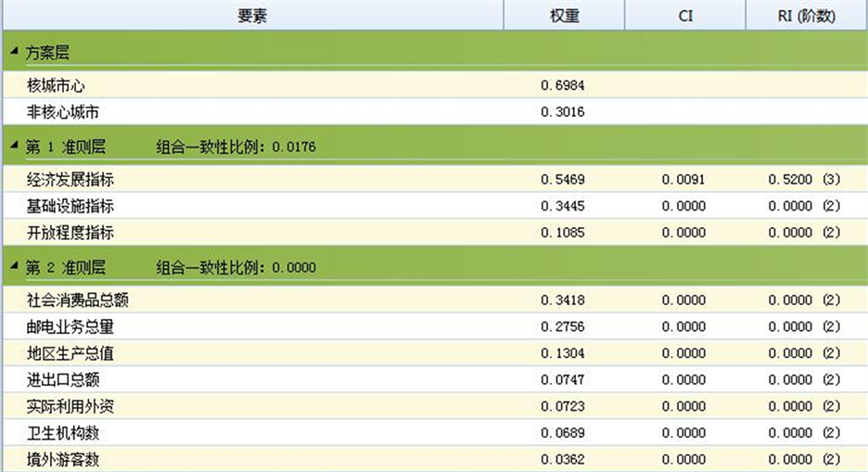This screenshot has height=472, width=868.
Task: Click the 0.6984 weight value cell
Action: pos(563,85)
